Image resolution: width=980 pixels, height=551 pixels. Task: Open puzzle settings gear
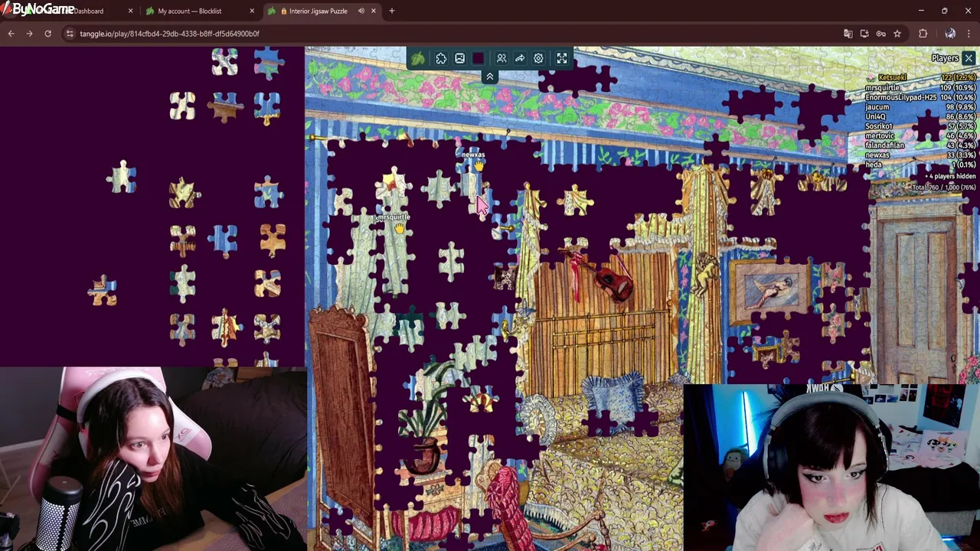pos(538,58)
